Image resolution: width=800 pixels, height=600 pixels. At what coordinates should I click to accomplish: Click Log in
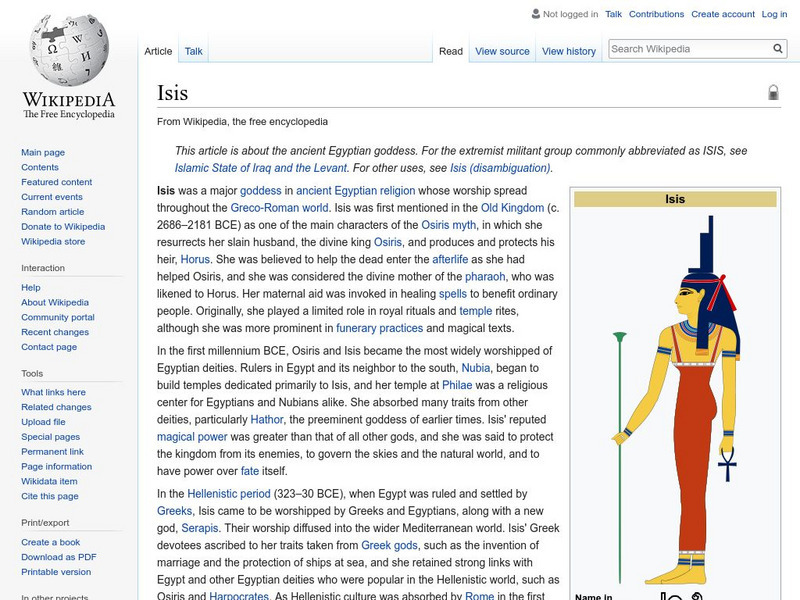[x=774, y=14]
